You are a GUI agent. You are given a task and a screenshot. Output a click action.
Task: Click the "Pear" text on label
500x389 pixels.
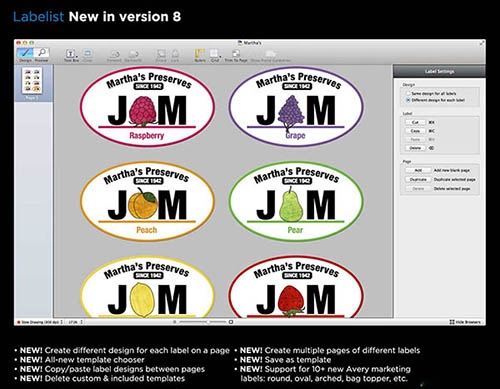(295, 230)
